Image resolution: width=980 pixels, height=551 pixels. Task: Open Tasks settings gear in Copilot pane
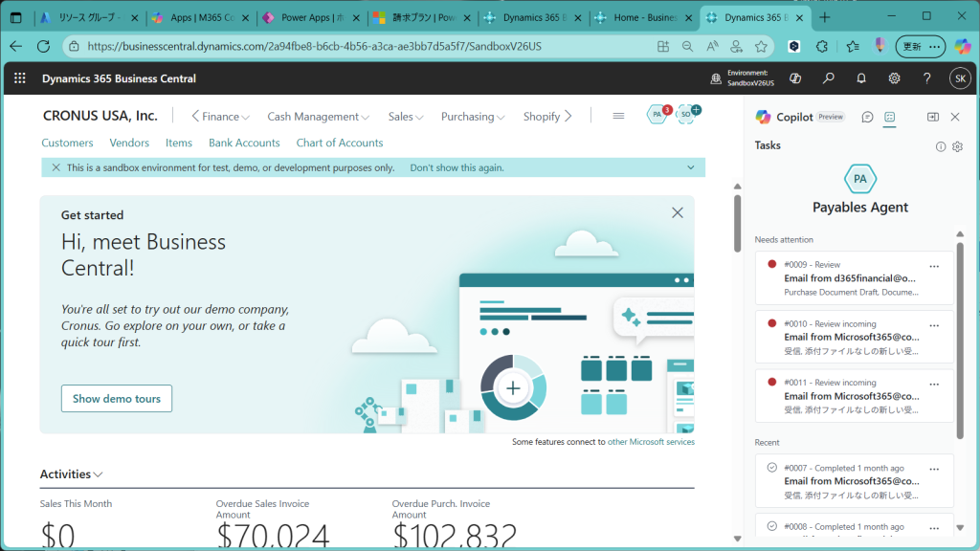pyautogui.click(x=957, y=146)
